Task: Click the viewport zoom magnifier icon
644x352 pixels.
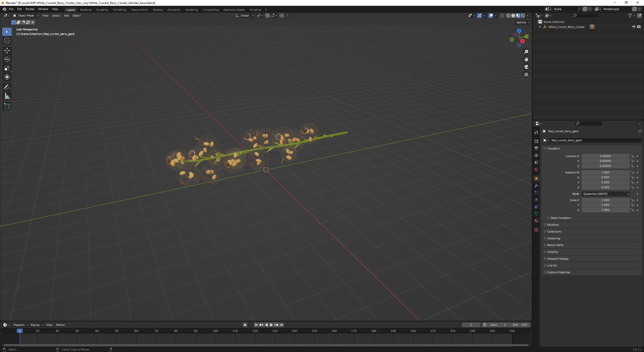Action: [526, 52]
